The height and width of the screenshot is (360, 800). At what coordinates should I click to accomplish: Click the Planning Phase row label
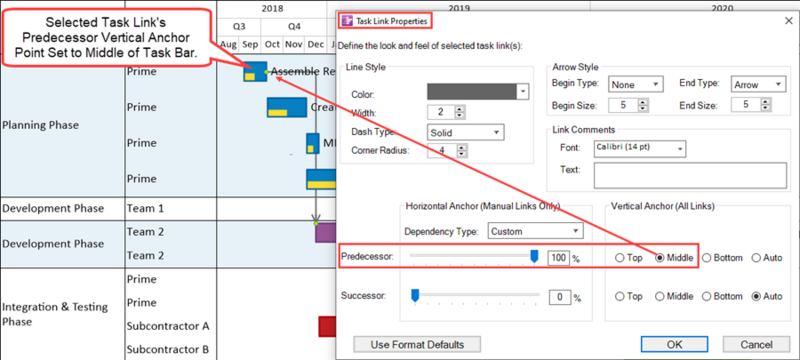click(40, 125)
